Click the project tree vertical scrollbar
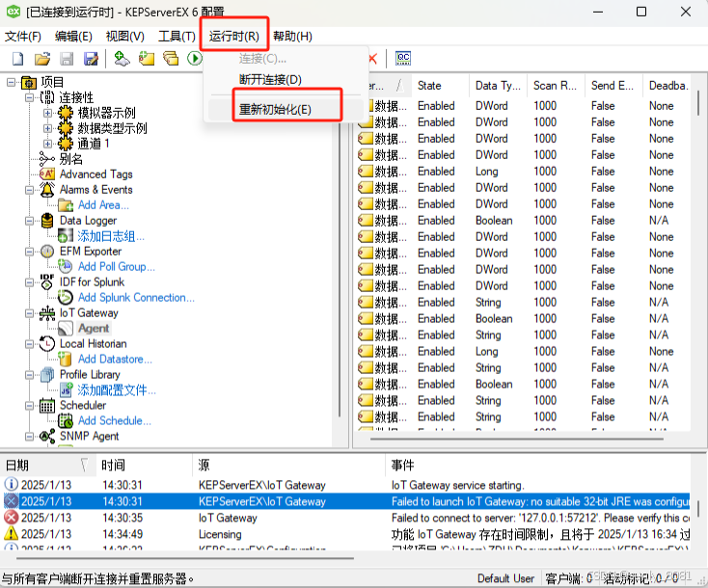Image resolution: width=708 pixels, height=588 pixels. coord(340,269)
